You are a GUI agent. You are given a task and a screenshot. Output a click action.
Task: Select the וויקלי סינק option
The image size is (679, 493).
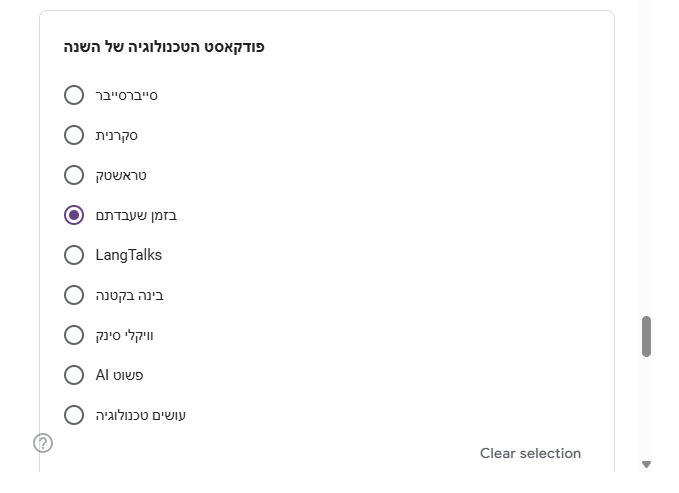[74, 335]
